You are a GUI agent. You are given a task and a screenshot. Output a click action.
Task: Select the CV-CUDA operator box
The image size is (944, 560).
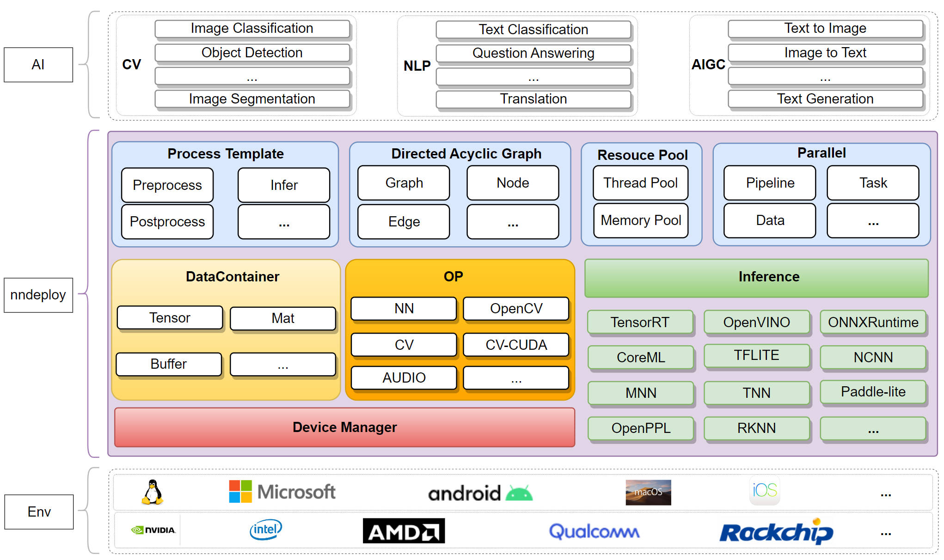point(516,345)
